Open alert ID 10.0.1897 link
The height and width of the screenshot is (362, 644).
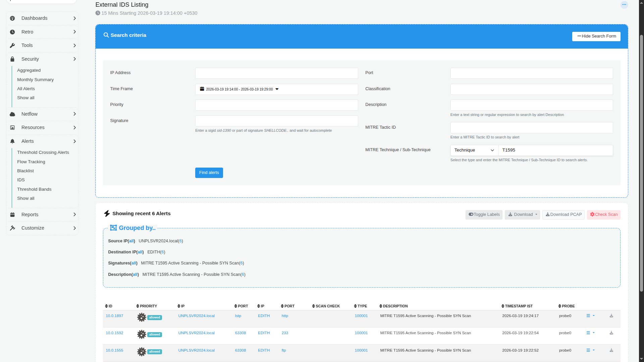pyautogui.click(x=114, y=316)
